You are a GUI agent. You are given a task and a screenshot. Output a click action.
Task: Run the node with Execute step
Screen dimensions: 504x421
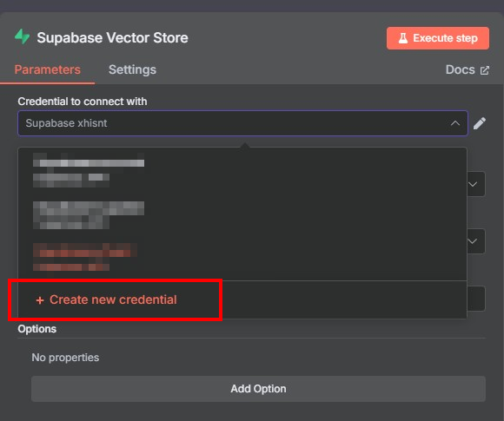[x=438, y=38]
